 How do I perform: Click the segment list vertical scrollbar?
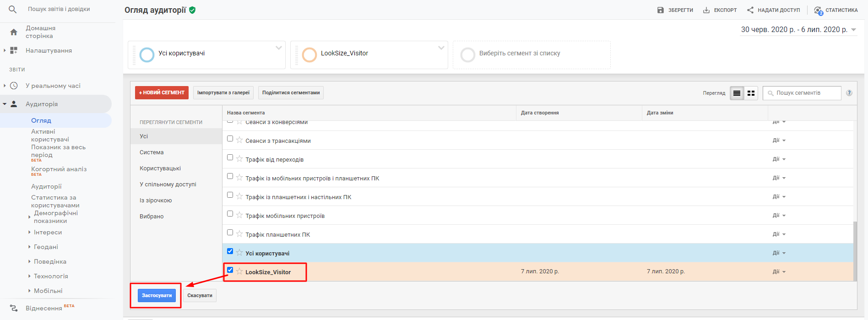[855, 251]
